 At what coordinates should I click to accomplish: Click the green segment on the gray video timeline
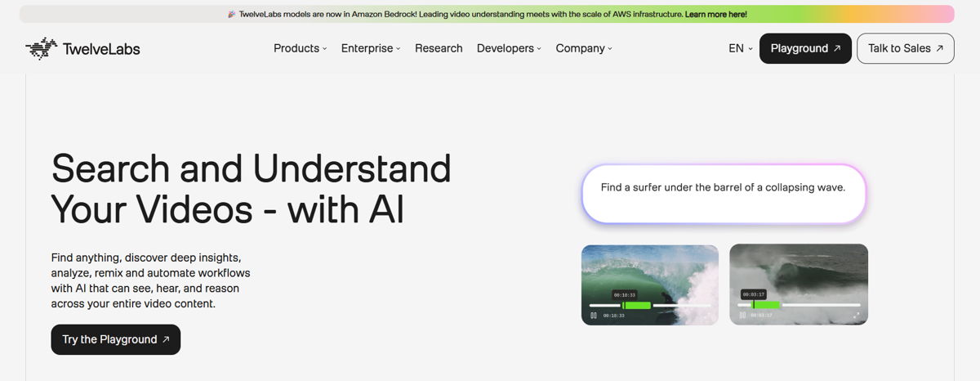(x=765, y=305)
